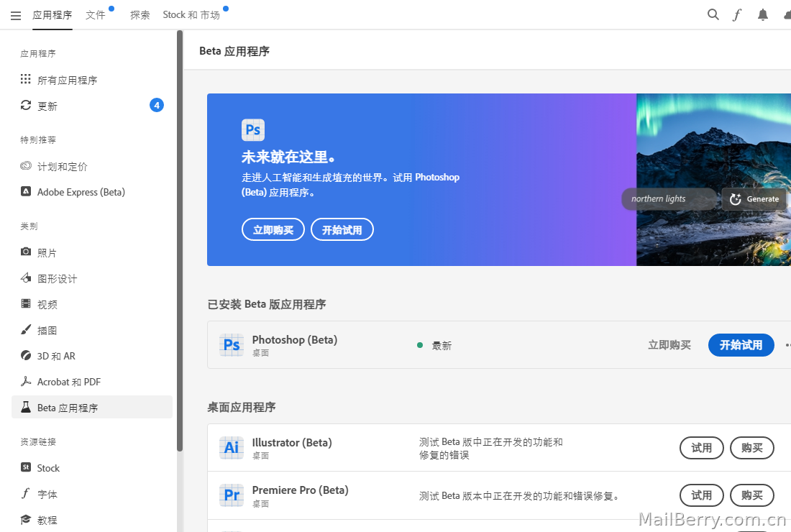
Task: Click blue 开始试用 for Photoshop (Beta)
Action: [741, 345]
